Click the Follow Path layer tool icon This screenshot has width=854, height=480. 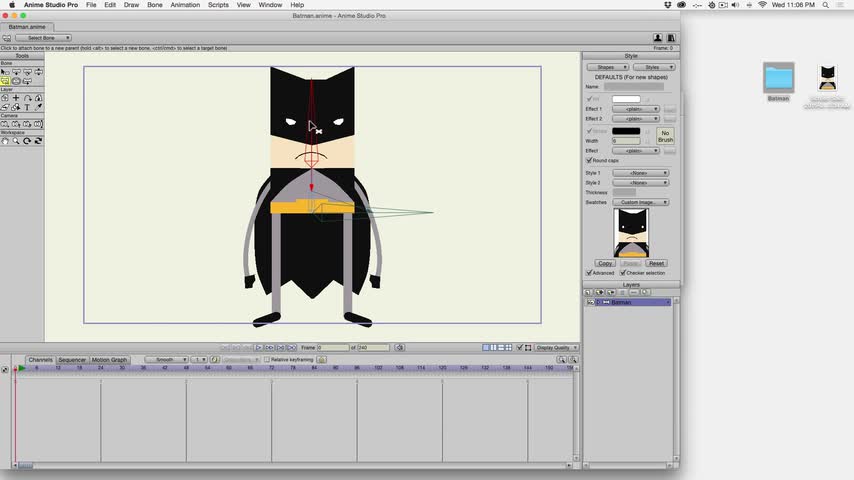pos(16,108)
